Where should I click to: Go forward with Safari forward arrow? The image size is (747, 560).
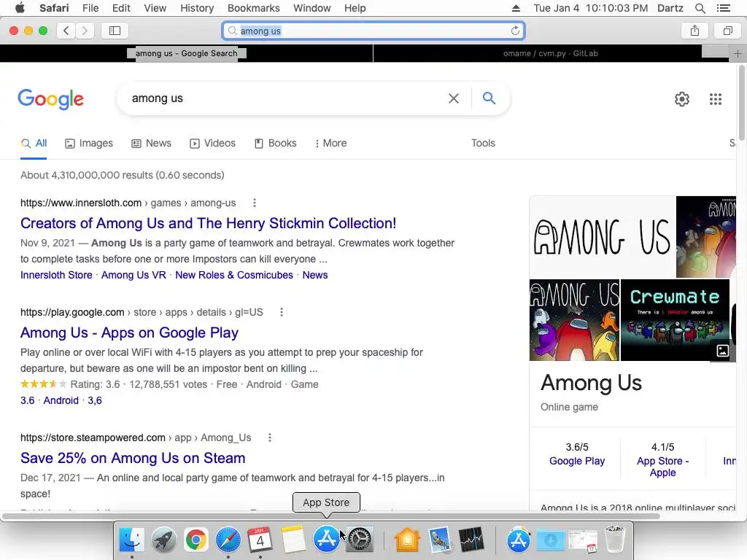click(85, 31)
